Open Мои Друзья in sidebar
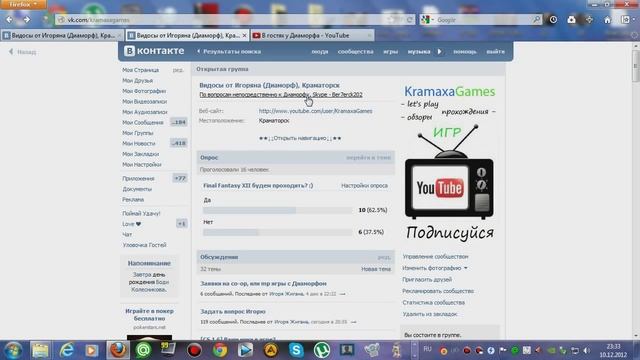The height and width of the screenshot is (360, 640). pos(138,80)
